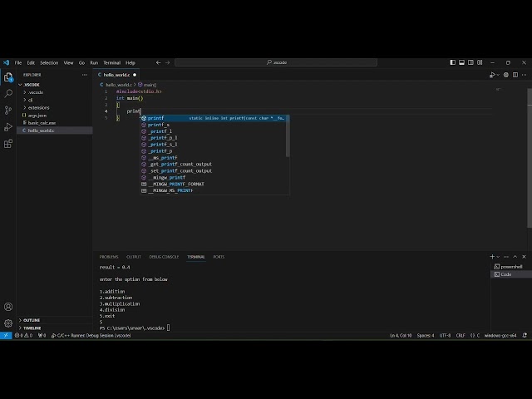Open the View menu

[x=68, y=63]
